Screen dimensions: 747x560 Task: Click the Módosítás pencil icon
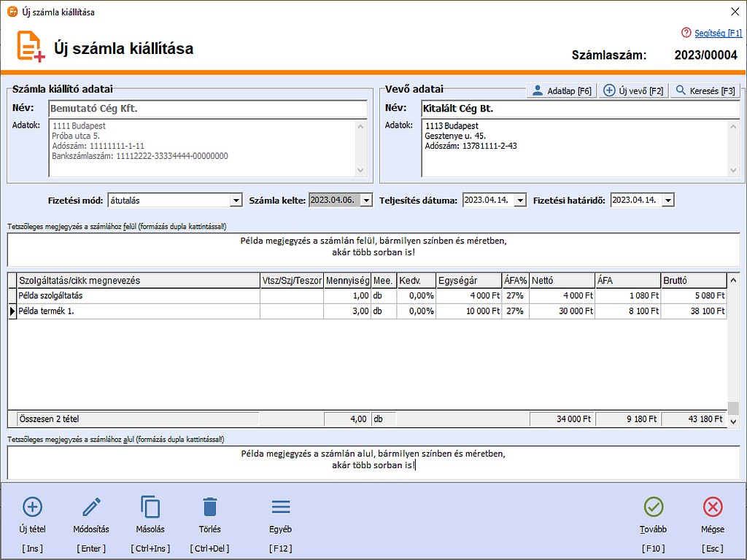click(91, 507)
